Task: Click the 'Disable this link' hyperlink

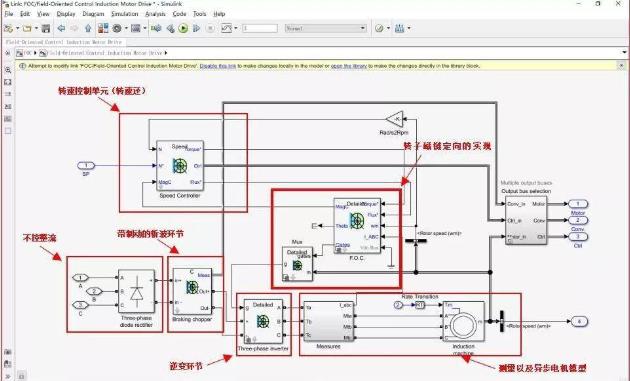Action: coord(218,66)
